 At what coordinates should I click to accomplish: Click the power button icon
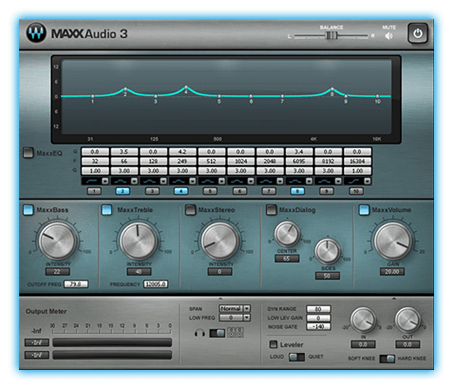(418, 33)
